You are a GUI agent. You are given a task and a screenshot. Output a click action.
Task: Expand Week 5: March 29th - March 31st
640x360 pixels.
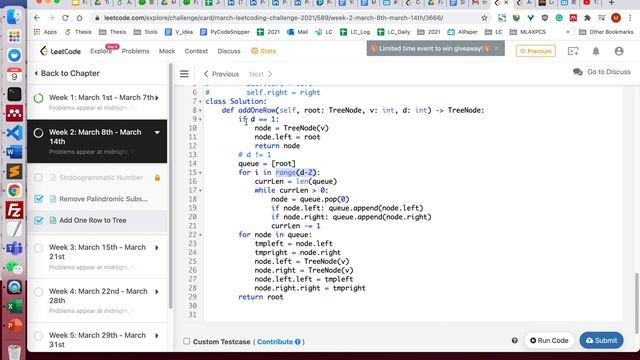[x=157, y=336]
